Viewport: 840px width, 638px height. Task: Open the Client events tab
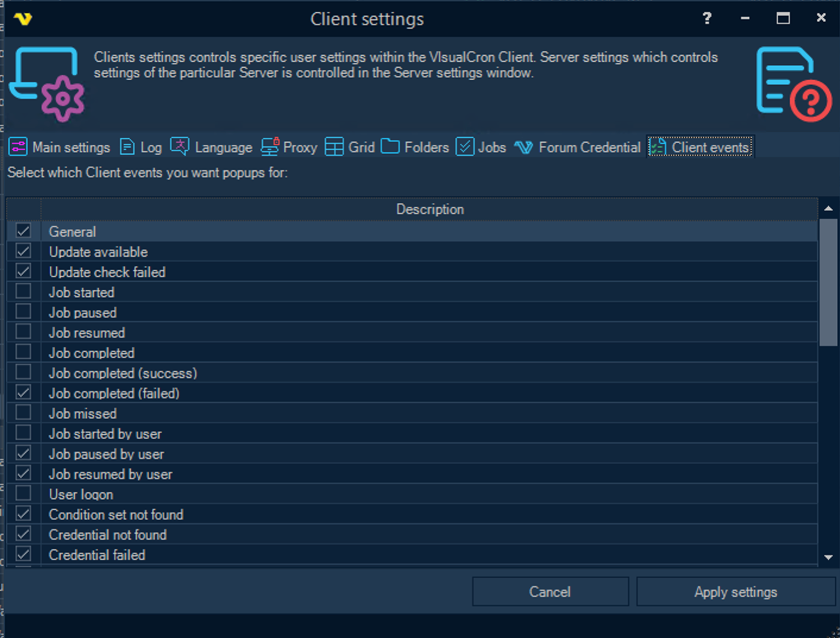(700, 147)
